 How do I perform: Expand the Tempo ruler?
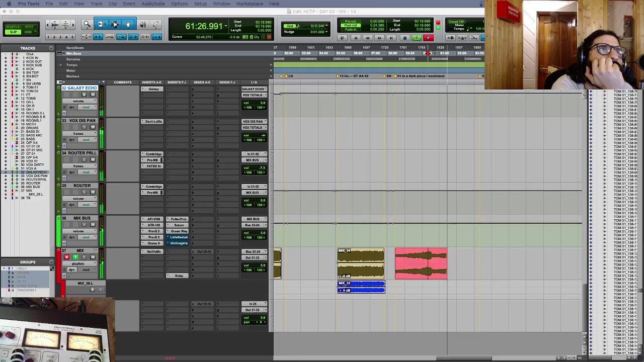[61, 65]
